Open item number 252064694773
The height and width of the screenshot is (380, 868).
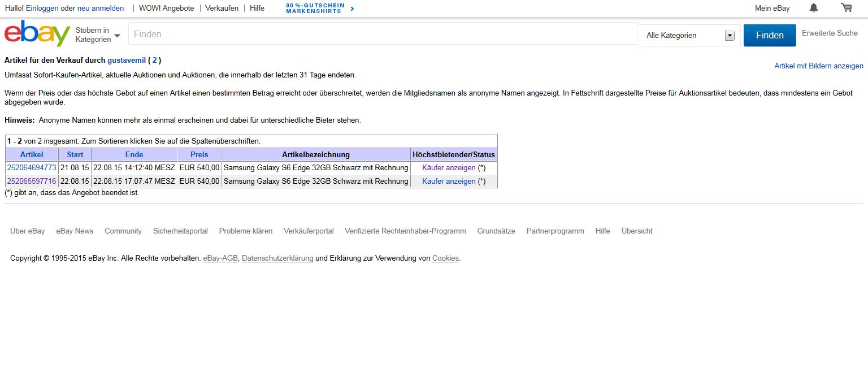pyautogui.click(x=32, y=168)
